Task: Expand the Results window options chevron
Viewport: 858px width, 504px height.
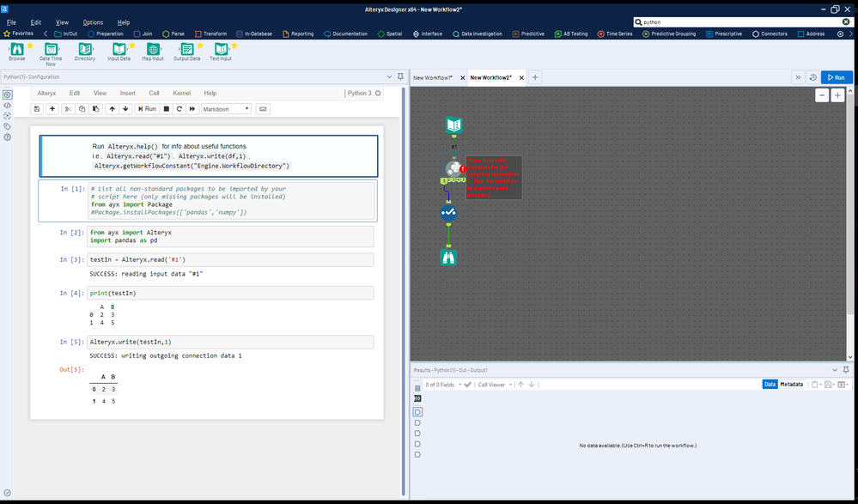Action: point(835,370)
